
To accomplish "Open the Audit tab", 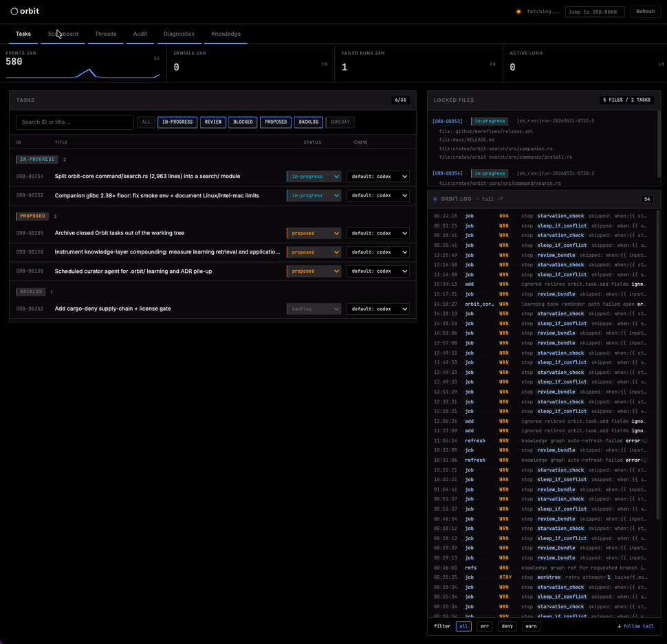I will pyautogui.click(x=140, y=34).
